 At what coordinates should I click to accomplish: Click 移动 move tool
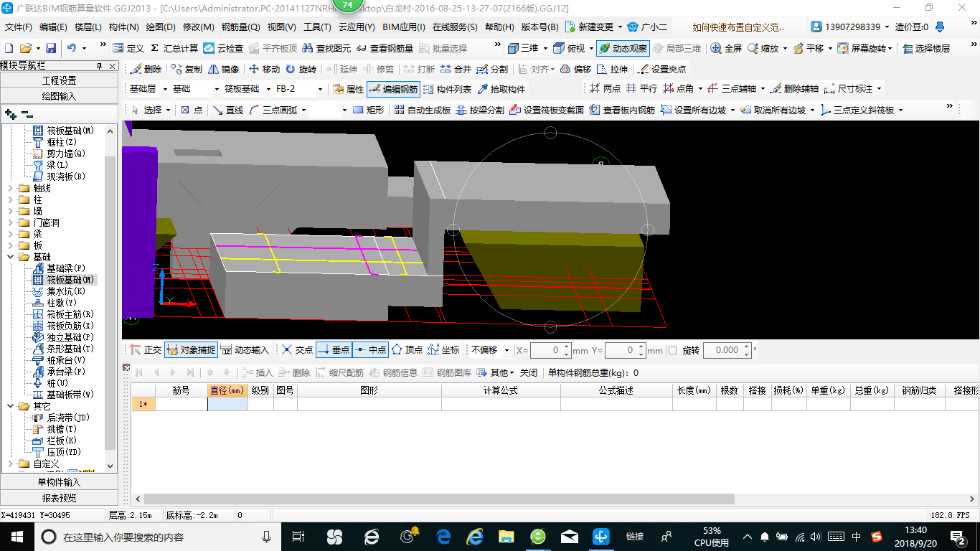[264, 70]
